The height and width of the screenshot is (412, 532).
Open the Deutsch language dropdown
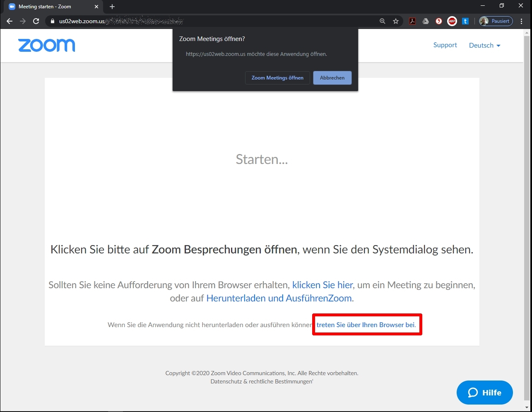coord(484,46)
